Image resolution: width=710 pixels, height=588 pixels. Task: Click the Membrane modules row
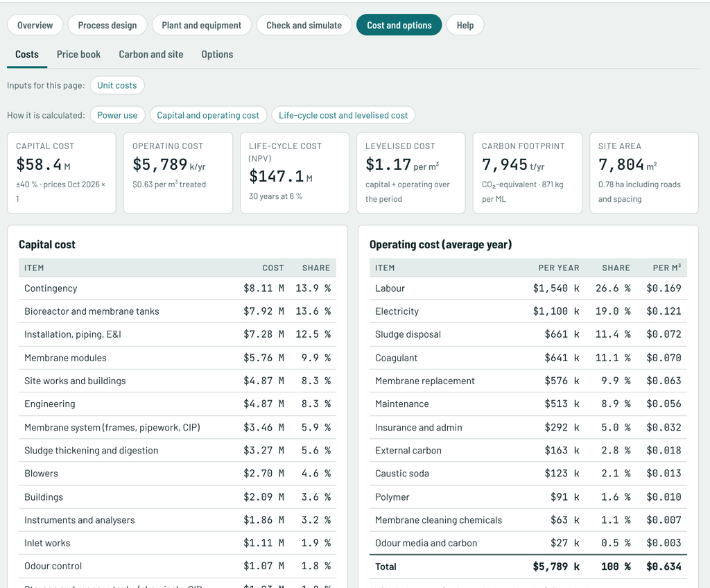(177, 358)
